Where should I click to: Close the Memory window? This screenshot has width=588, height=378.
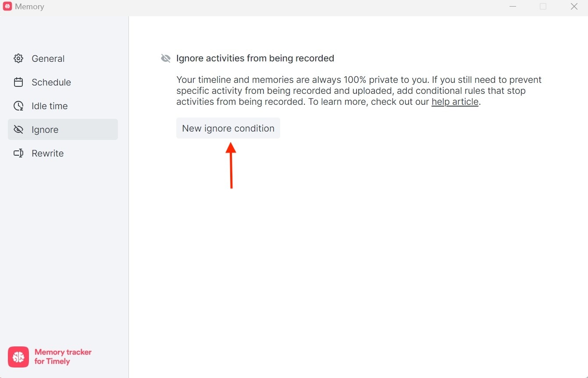pyautogui.click(x=574, y=7)
